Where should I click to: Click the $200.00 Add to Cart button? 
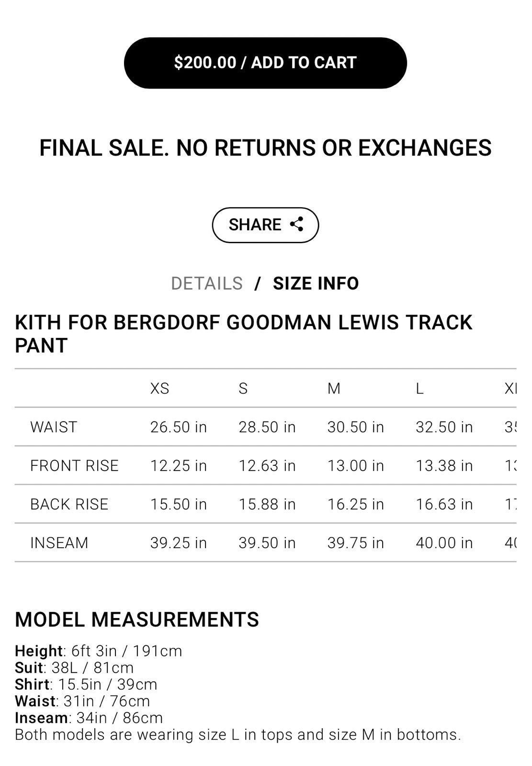265,63
